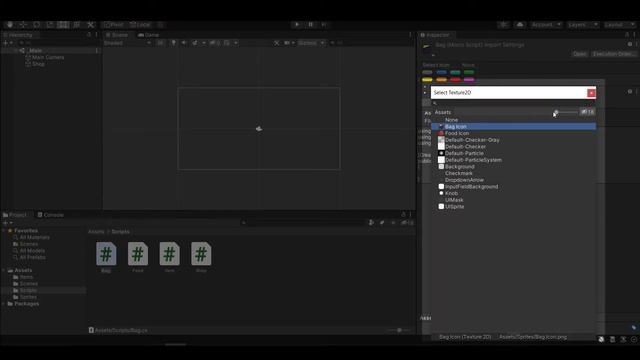640x360 pixels.
Task: Open the Gizmos dropdown in Scene view
Action: point(311,43)
